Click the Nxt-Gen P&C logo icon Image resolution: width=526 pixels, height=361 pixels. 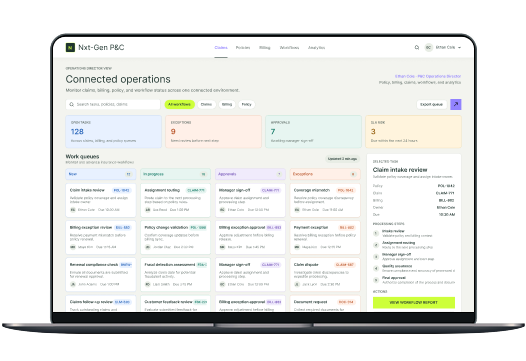click(x=70, y=47)
